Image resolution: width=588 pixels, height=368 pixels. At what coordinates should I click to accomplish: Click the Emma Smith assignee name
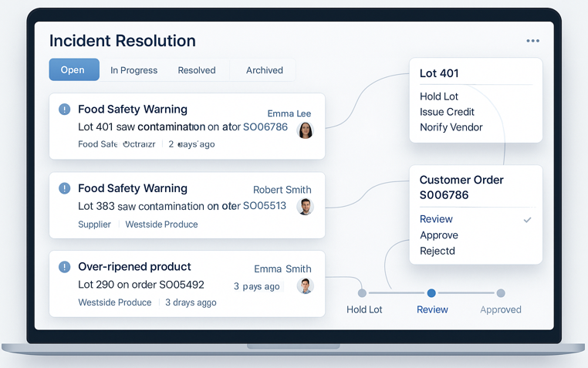click(282, 268)
